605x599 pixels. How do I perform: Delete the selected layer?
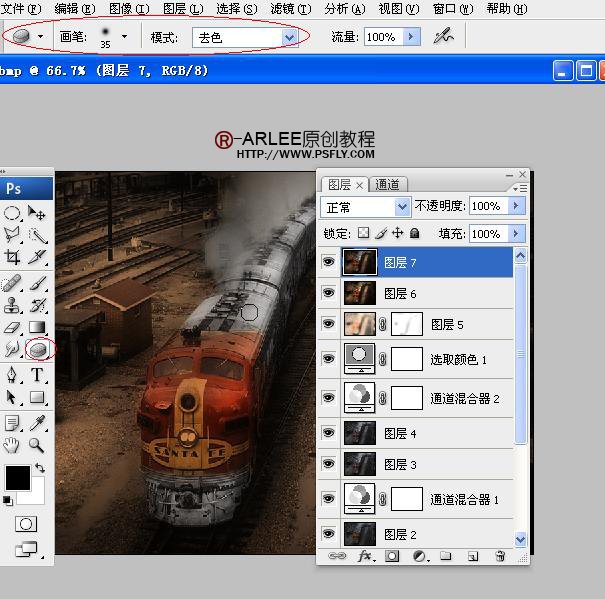(500, 556)
